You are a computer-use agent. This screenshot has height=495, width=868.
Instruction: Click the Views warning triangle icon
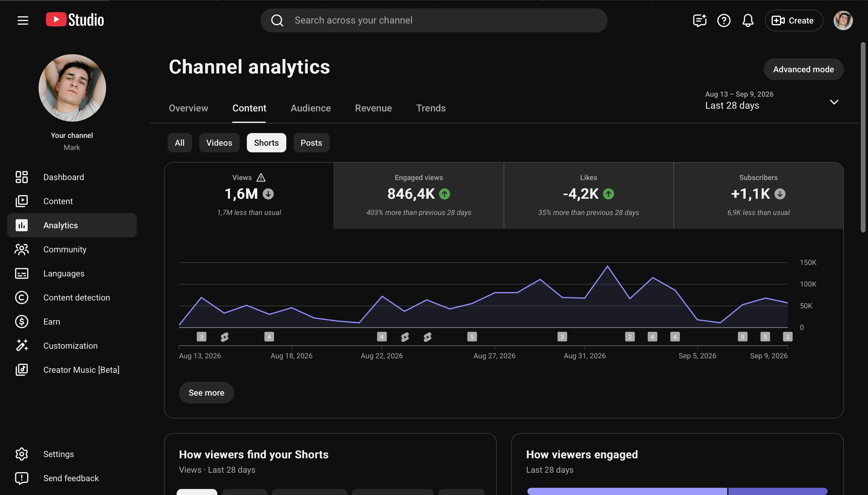point(261,177)
